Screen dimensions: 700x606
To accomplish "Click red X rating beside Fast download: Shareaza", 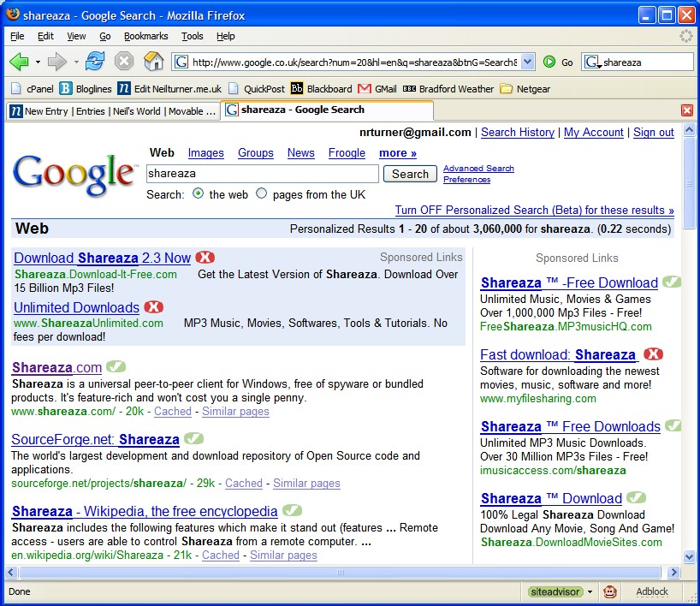I will (x=654, y=354).
